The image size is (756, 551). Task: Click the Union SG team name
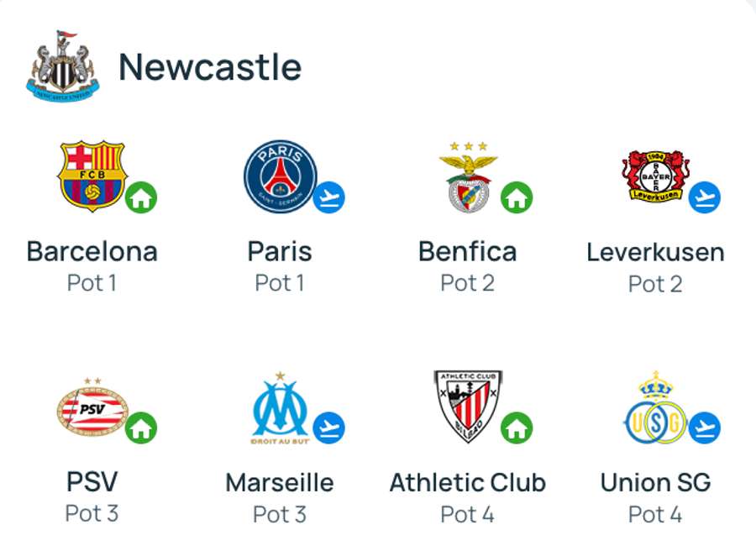(656, 482)
